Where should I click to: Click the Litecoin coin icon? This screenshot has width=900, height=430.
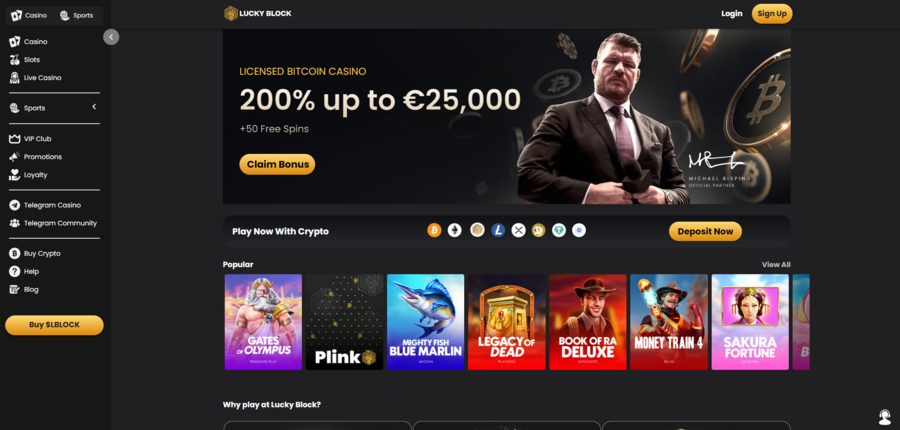[x=498, y=231]
